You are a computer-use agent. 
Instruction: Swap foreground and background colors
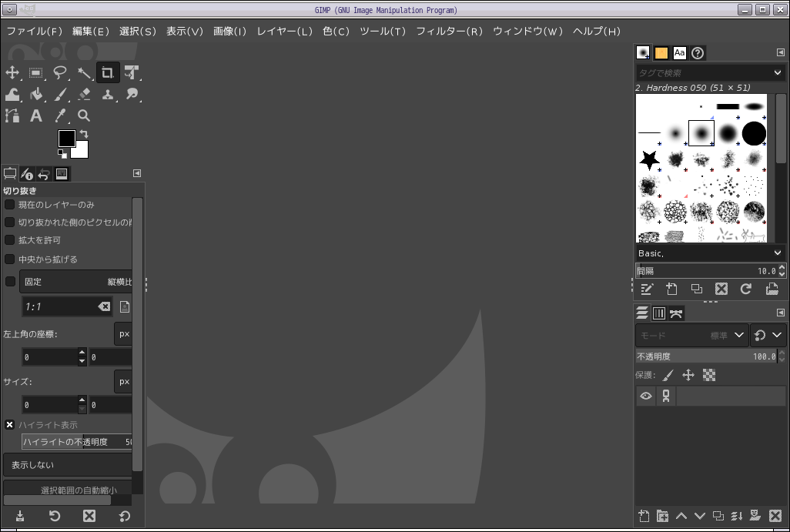tap(83, 132)
